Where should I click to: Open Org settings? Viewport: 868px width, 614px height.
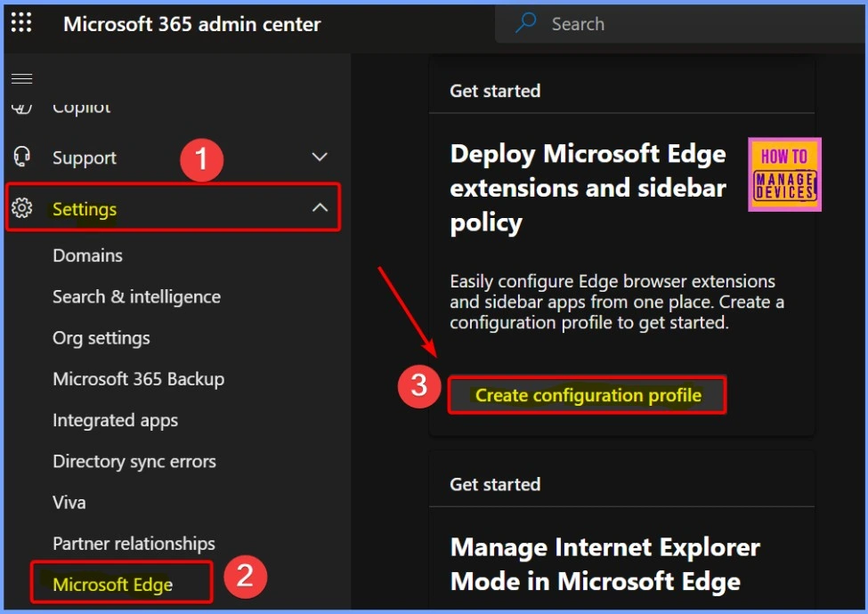101,338
